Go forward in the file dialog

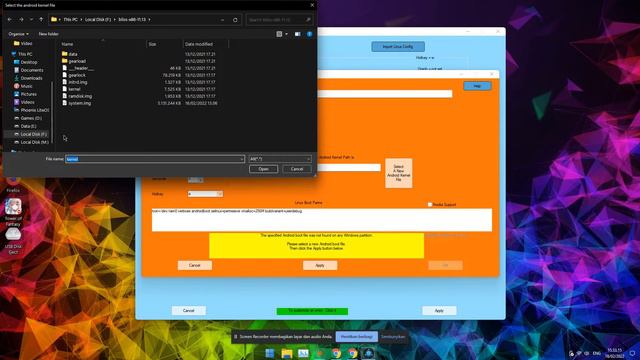[x=21, y=20]
